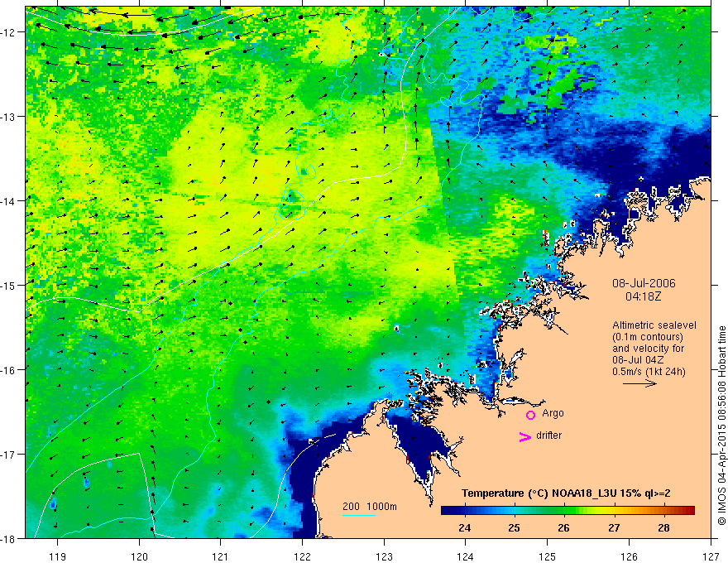
Task: Click latitude axis label -14
Action: click(9, 201)
